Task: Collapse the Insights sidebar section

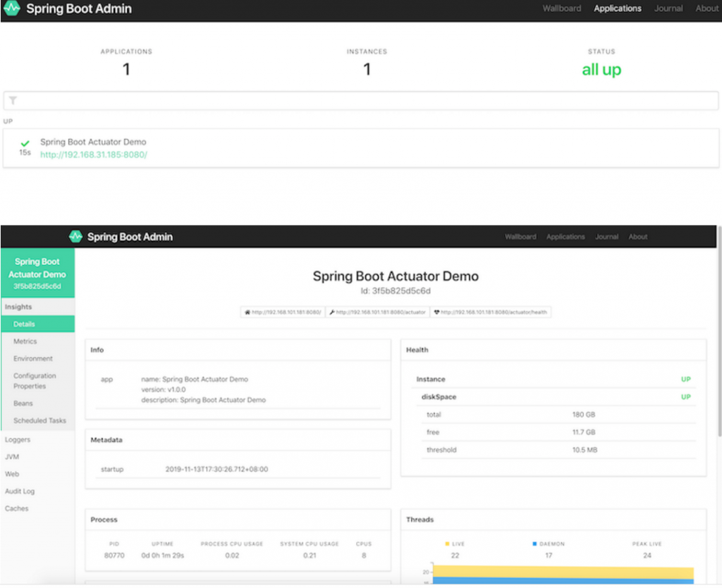Action: [18, 307]
